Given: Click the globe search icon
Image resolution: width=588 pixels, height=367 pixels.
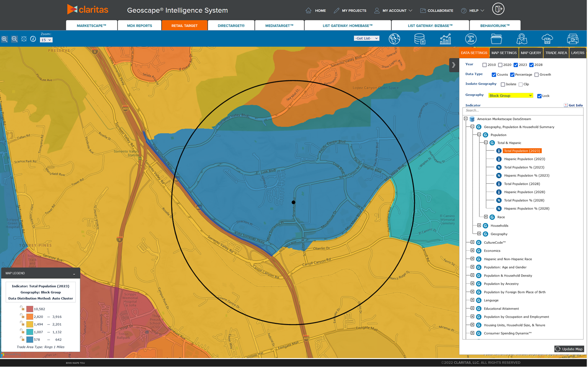Looking at the screenshot, I should [x=395, y=39].
